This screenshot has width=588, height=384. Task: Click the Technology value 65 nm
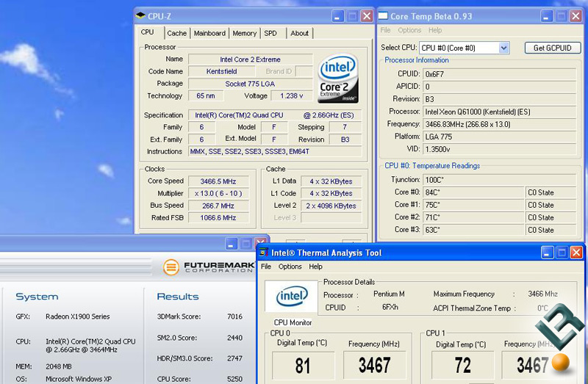coord(206,96)
